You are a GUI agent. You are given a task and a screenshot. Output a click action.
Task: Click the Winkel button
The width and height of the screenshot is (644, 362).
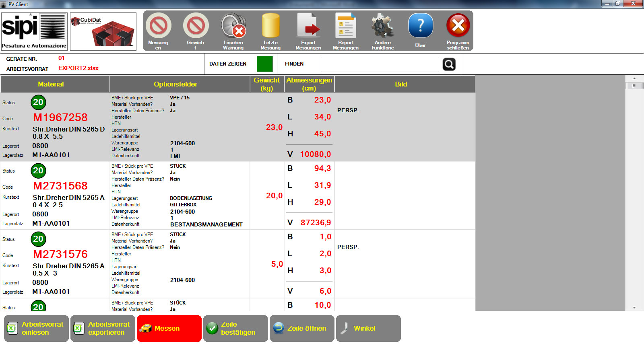(368, 329)
